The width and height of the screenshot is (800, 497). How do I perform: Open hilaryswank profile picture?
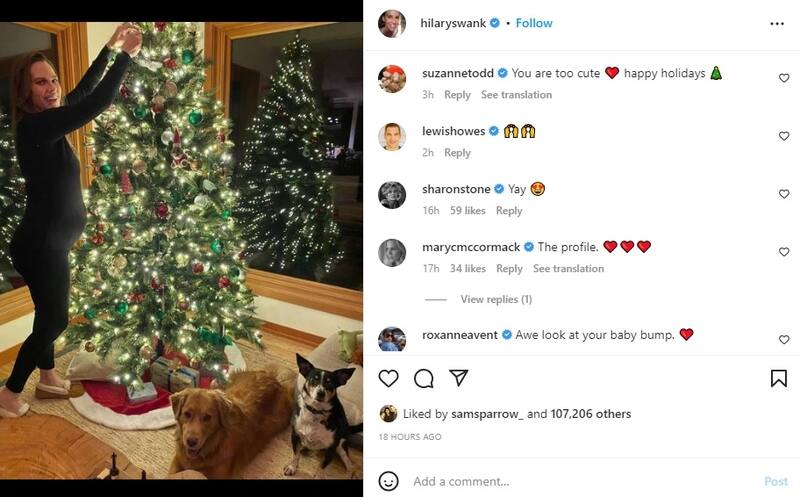click(392, 23)
